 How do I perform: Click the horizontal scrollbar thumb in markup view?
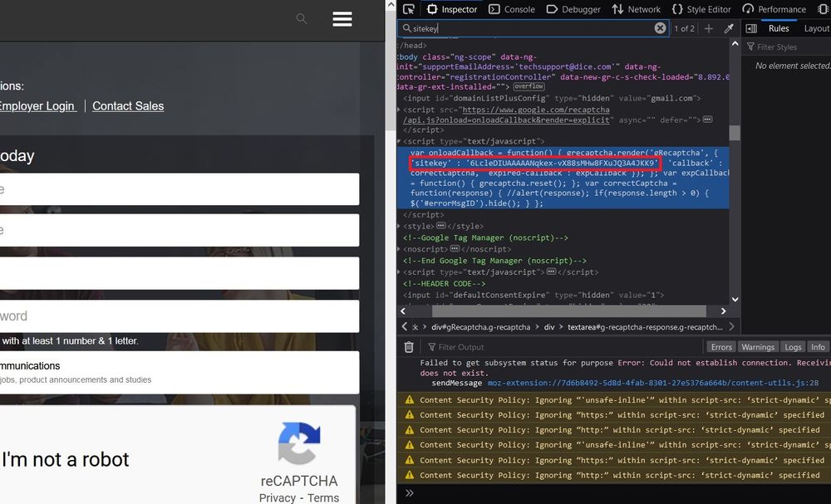click(x=571, y=311)
